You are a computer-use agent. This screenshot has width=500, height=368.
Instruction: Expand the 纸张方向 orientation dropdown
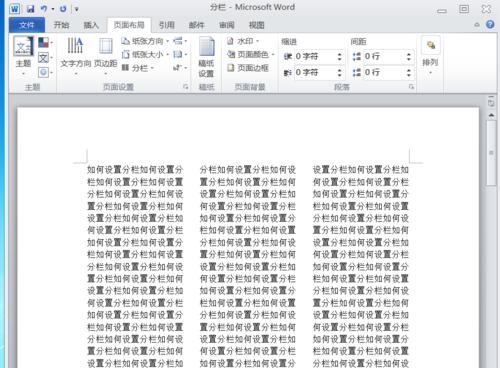coord(145,41)
